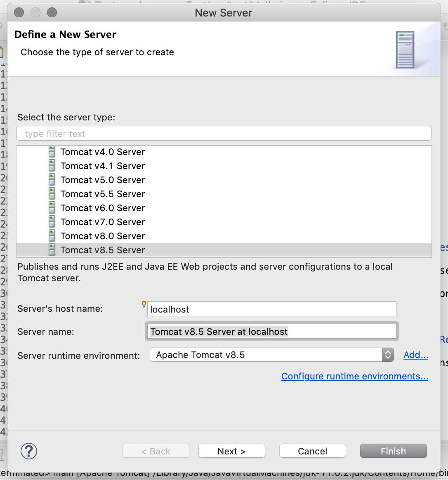Select Tomcat v4.1 Server in list
448x480 pixels.
point(224,166)
